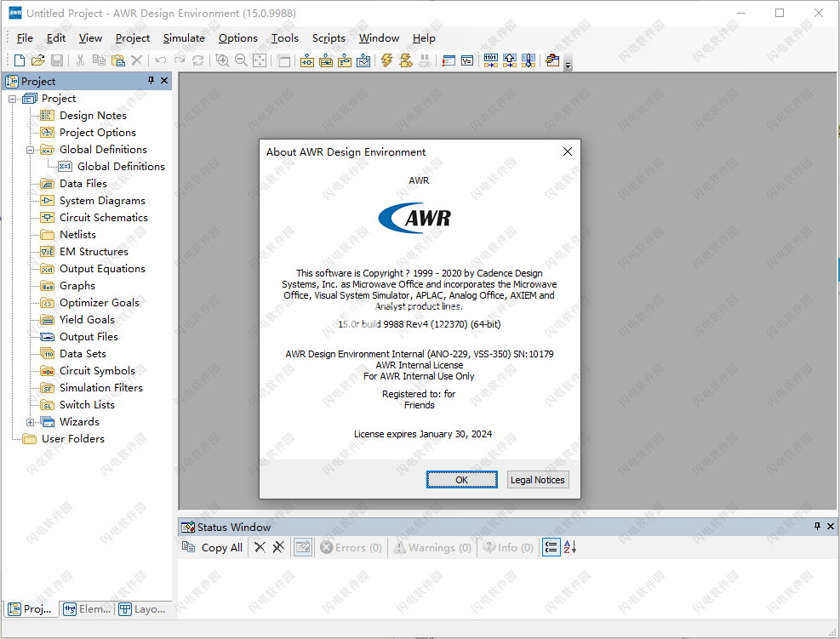Open the Options menu
Viewport: 840px width, 639px height.
237,38
